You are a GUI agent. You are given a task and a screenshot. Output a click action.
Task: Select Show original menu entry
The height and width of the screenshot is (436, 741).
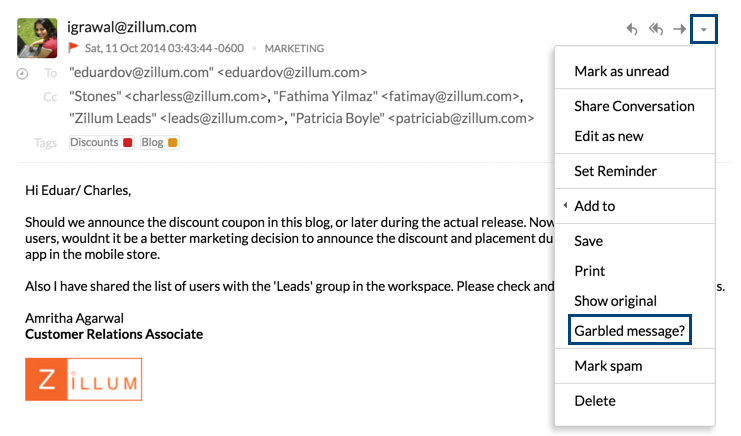pos(635,301)
